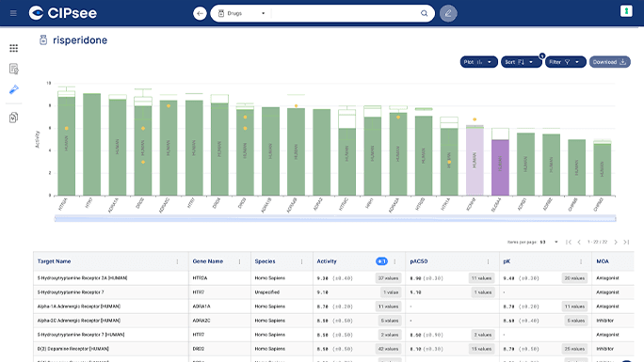Open Species column options menu

pyautogui.click(x=301, y=261)
